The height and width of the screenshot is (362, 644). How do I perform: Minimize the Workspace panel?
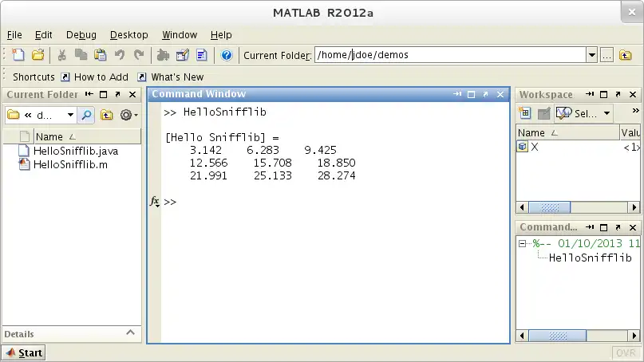[x=590, y=94]
